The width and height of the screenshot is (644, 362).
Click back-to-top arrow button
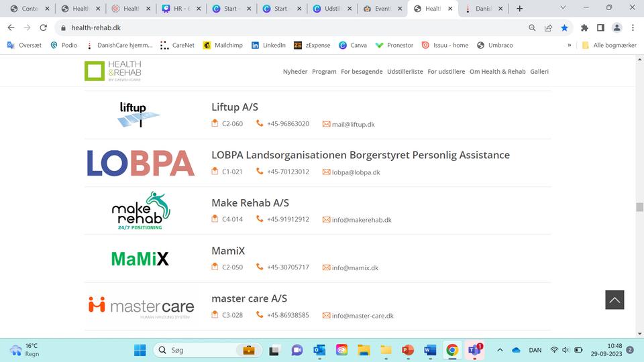tap(614, 300)
